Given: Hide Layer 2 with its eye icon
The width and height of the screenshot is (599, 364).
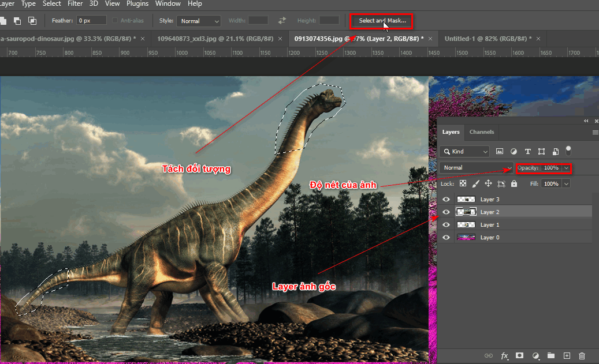Looking at the screenshot, I should [x=445, y=212].
